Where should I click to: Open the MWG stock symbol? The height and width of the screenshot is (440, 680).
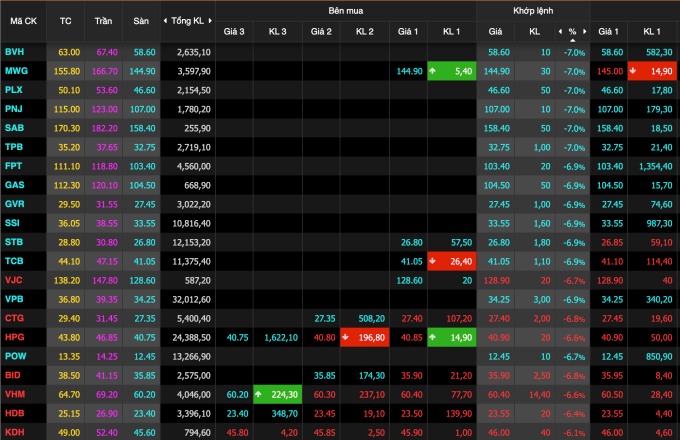[x=16, y=71]
